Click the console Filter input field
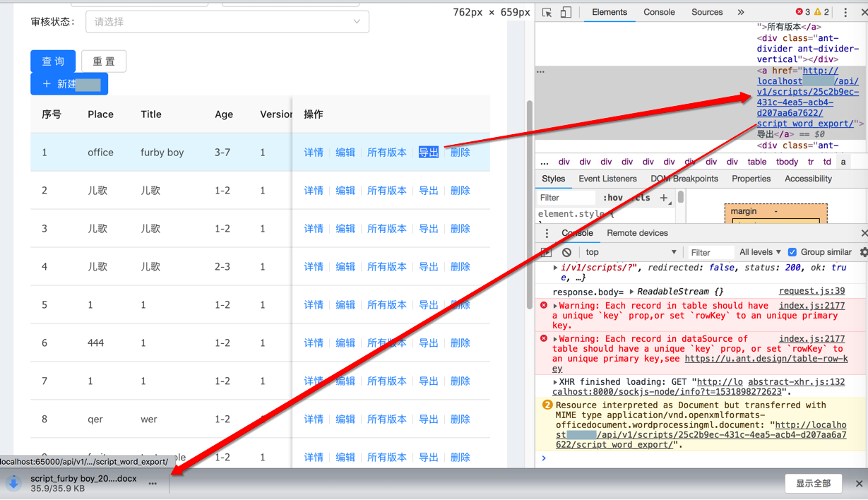 [710, 252]
